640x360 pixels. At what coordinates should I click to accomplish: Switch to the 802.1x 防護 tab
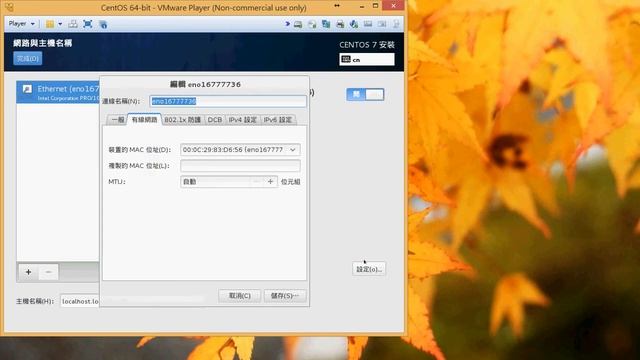pos(182,120)
